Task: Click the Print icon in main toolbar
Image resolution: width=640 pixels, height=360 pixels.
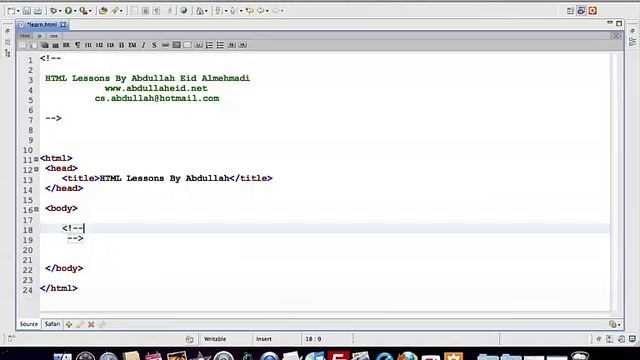Action: (38, 11)
